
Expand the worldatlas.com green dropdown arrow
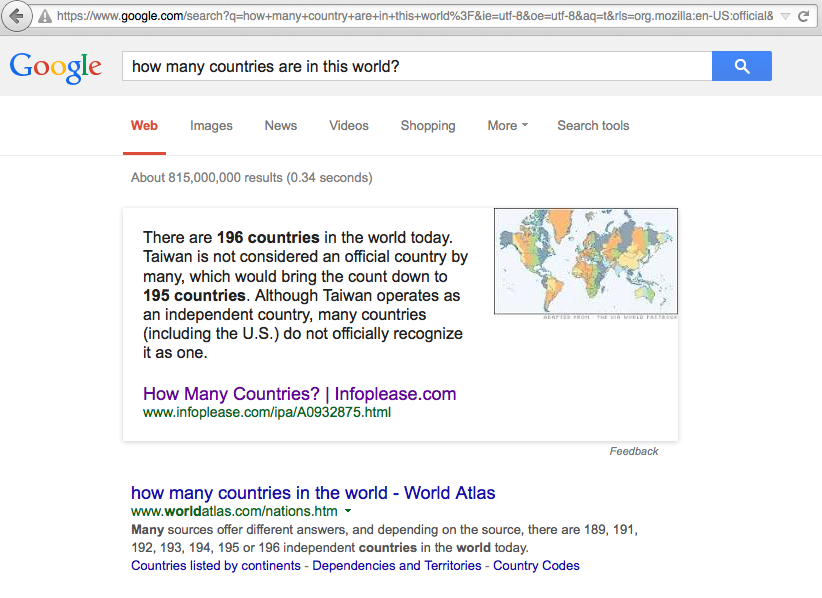348,511
